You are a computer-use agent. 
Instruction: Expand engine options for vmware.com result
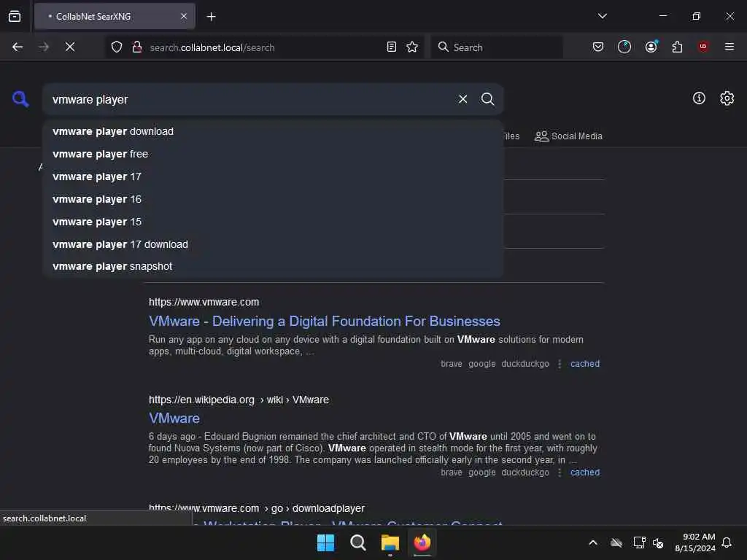(560, 364)
